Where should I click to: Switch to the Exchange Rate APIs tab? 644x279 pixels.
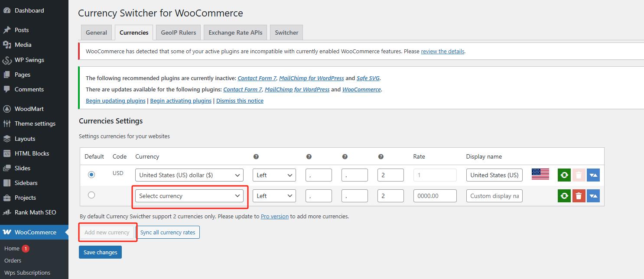coord(235,32)
